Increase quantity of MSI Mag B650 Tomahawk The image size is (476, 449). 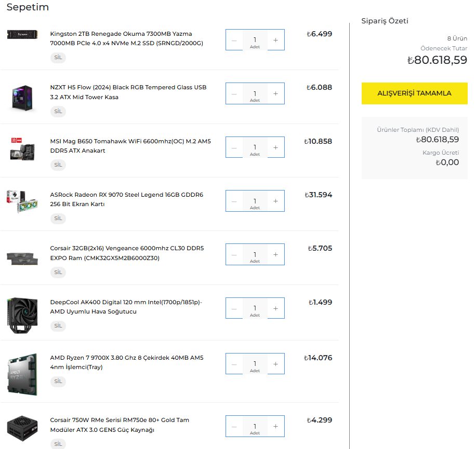coord(275,147)
